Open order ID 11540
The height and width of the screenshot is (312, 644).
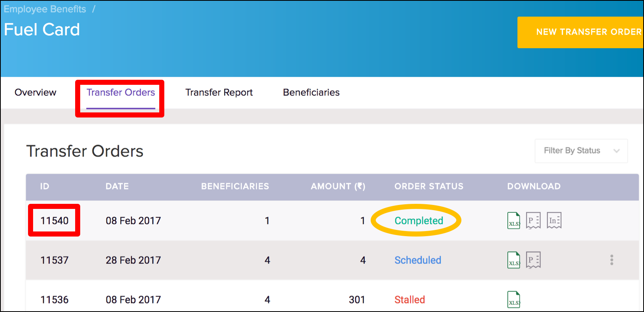tap(55, 221)
